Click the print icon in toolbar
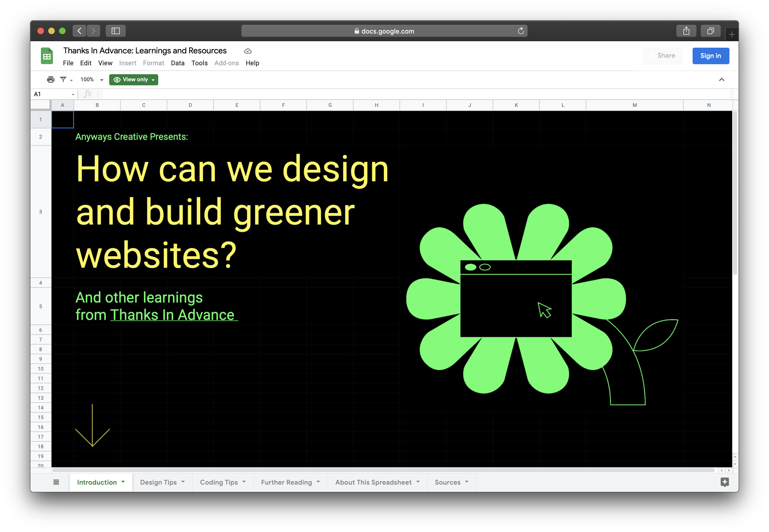769x532 pixels. tap(51, 79)
